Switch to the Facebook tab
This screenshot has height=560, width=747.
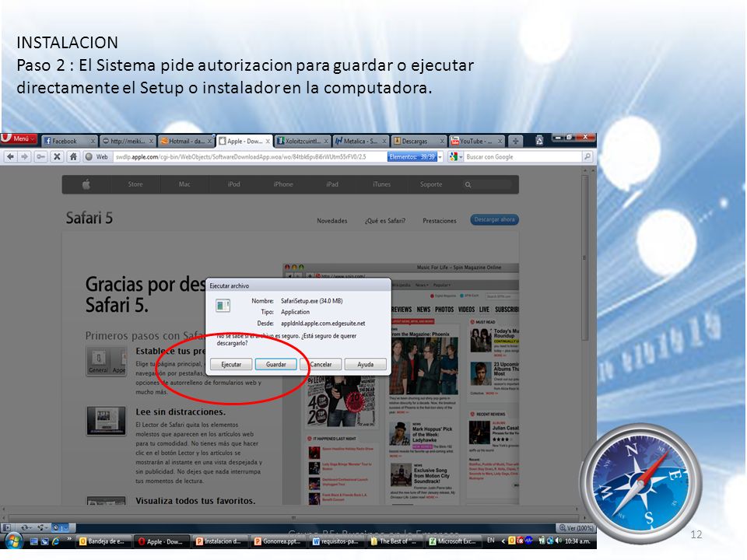click(x=69, y=141)
